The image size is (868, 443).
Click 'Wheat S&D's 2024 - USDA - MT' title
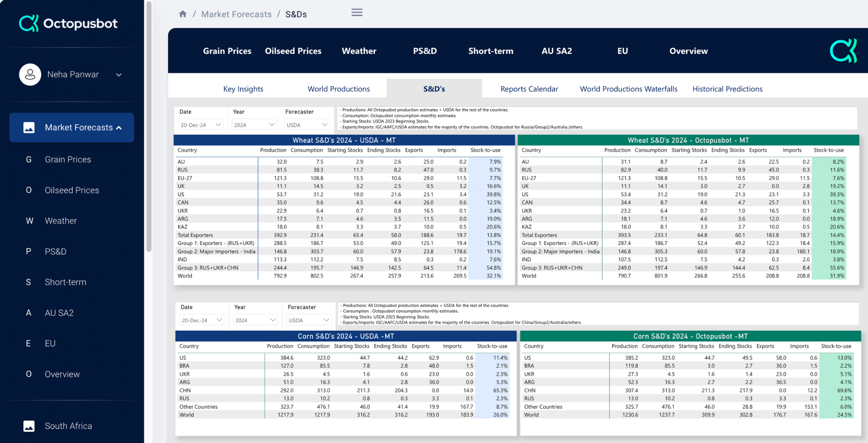pos(344,140)
